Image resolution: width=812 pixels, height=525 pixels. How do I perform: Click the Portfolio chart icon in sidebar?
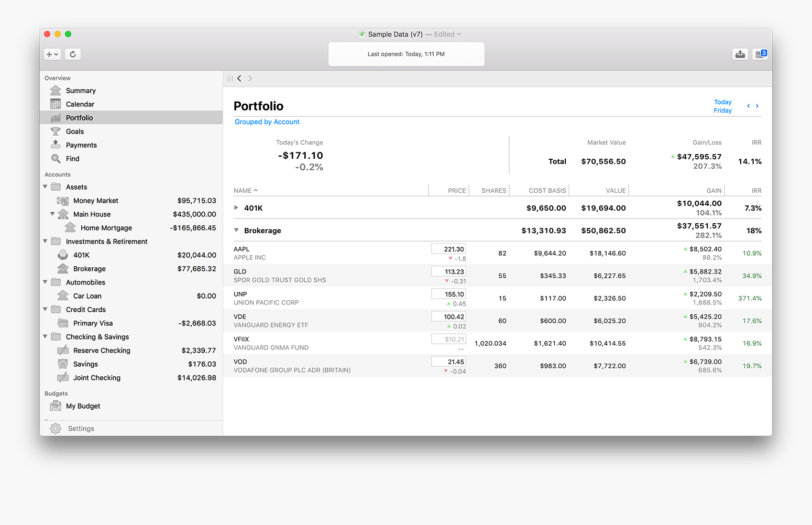coord(56,118)
